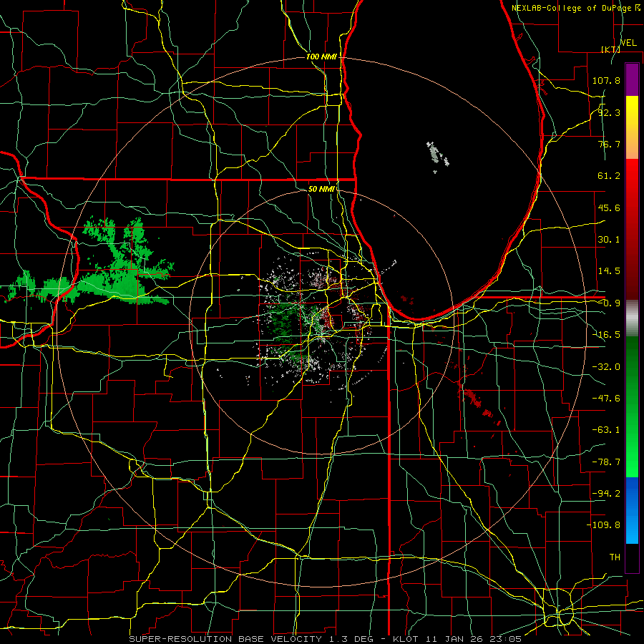Select the 45.6 velocity scale value
The width and height of the screenshot is (644, 644).
(x=609, y=208)
